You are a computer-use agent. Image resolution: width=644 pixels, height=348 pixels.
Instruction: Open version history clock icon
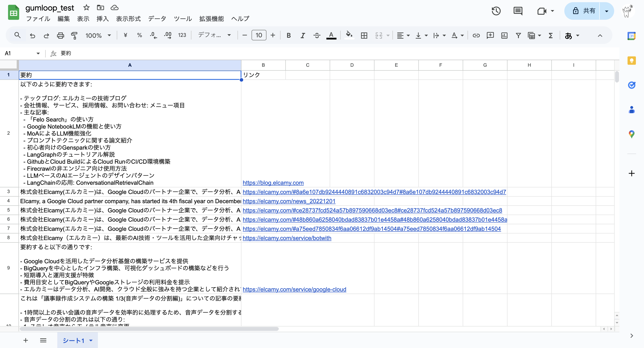click(x=496, y=11)
